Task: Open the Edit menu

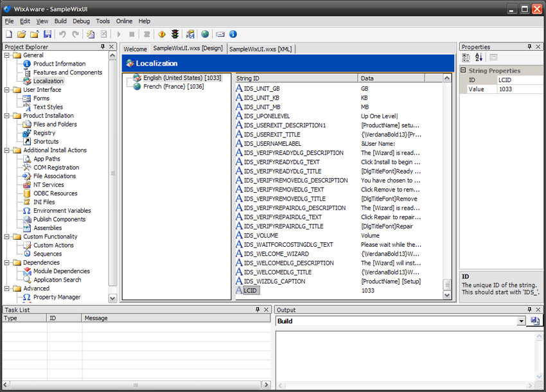Action: (x=25, y=21)
